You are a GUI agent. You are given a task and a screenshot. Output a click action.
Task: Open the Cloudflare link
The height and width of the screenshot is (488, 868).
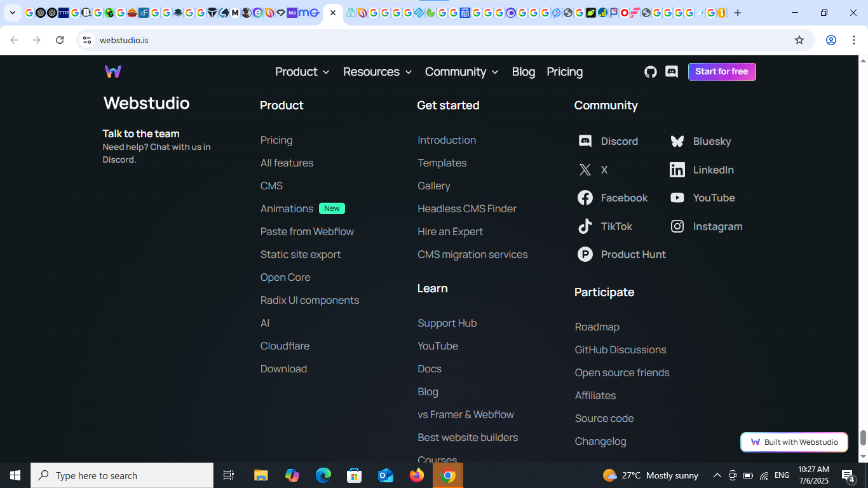(285, 346)
